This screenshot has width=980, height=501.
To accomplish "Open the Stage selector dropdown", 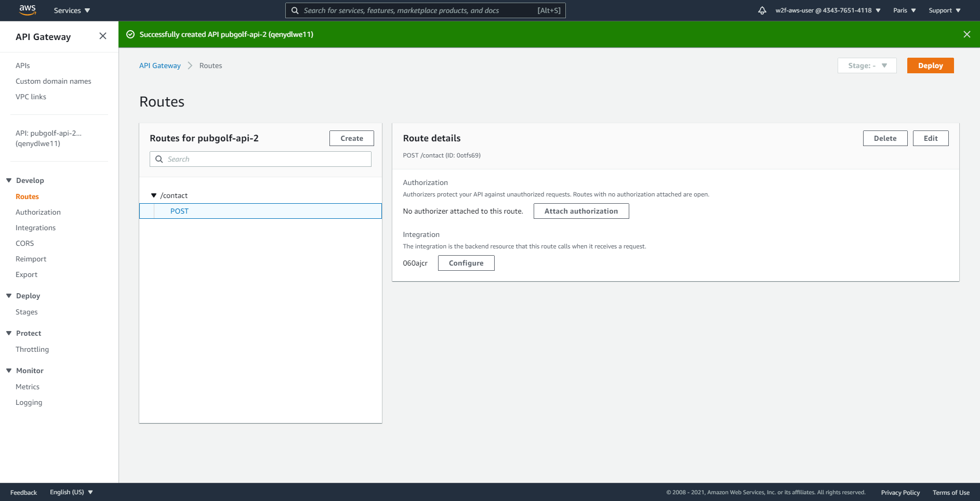I will (x=867, y=65).
